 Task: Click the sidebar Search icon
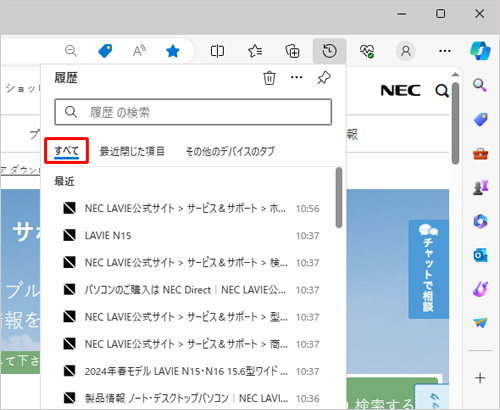point(480,85)
